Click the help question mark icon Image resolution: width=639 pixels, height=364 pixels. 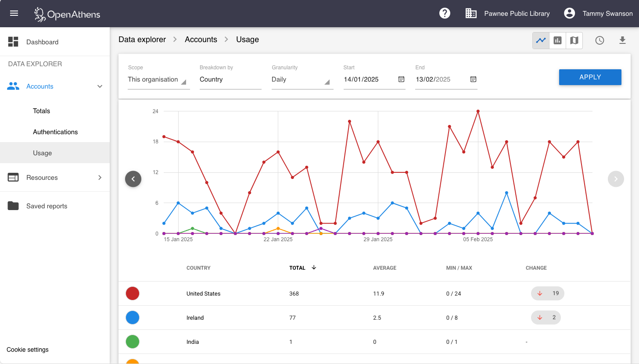pos(445,13)
